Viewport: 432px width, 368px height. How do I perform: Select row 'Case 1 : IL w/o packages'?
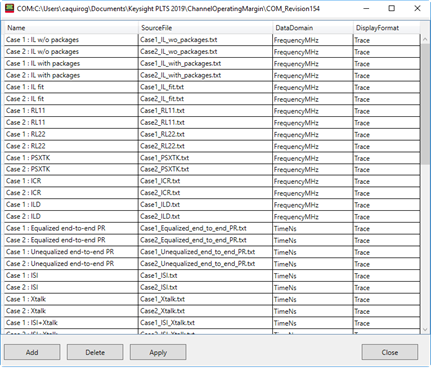pyautogui.click(x=212, y=40)
